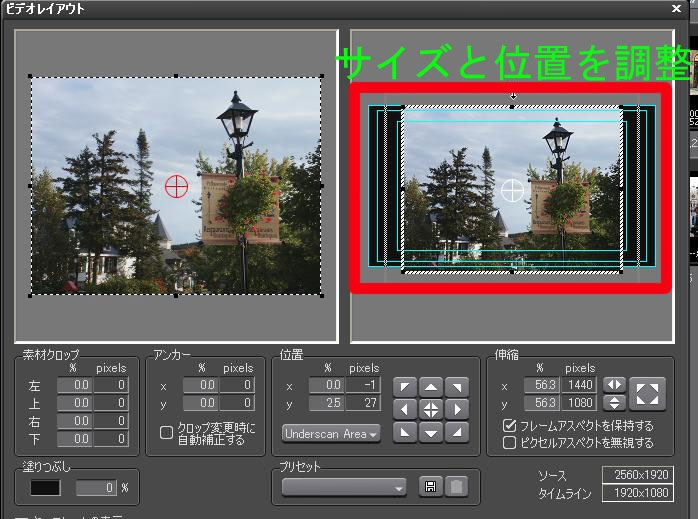Click the move-left position arrow
This screenshot has height=519, width=698.
(405, 410)
